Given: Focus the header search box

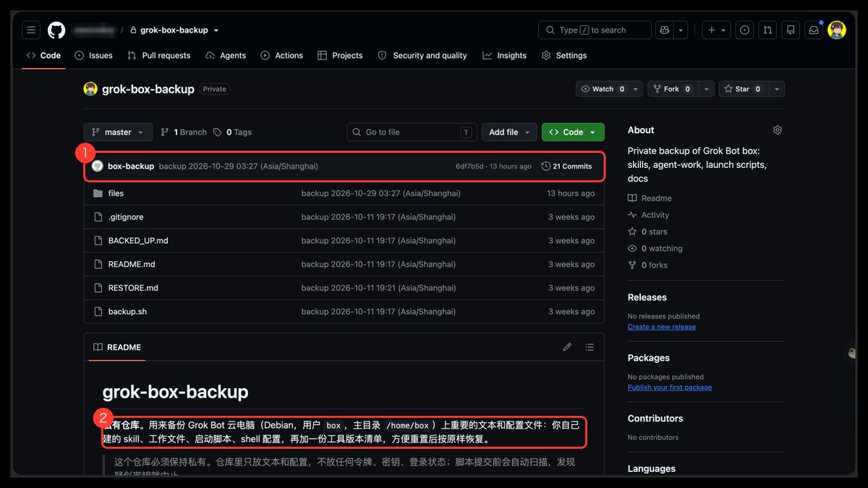Looking at the screenshot, I should tap(594, 30).
